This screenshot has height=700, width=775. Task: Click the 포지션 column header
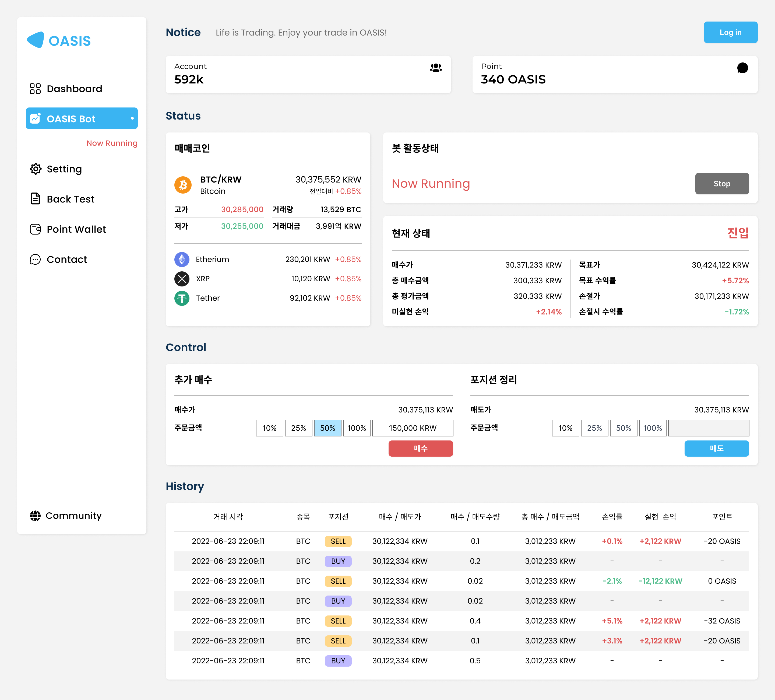338,517
